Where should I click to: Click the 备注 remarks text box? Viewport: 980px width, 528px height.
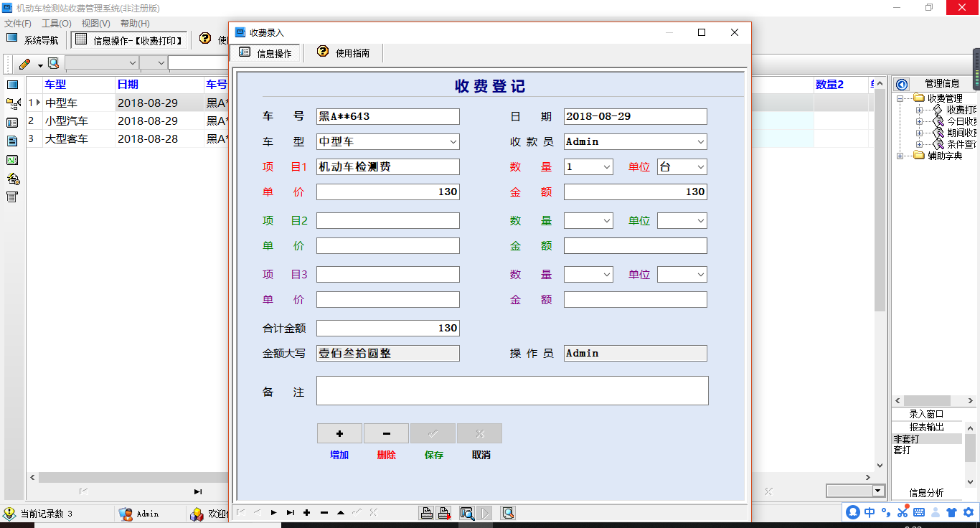click(x=512, y=391)
